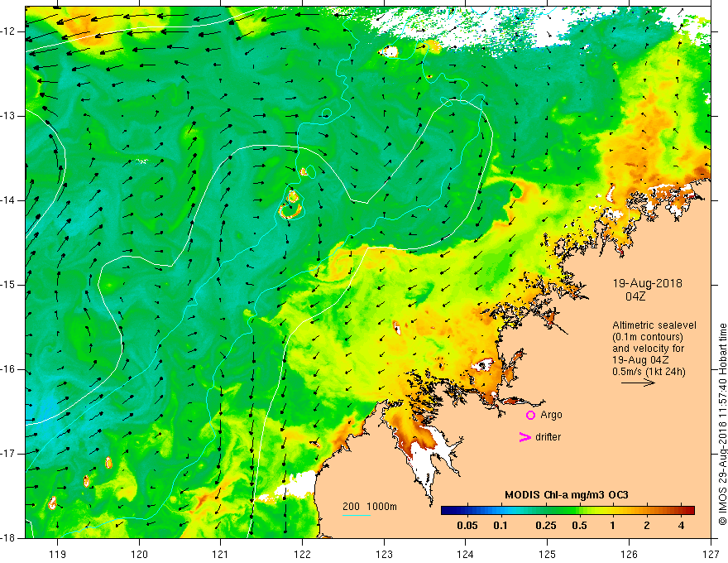Click the '0.5m/s (1kt 24h)' text
The image size is (728, 563).
649,372
